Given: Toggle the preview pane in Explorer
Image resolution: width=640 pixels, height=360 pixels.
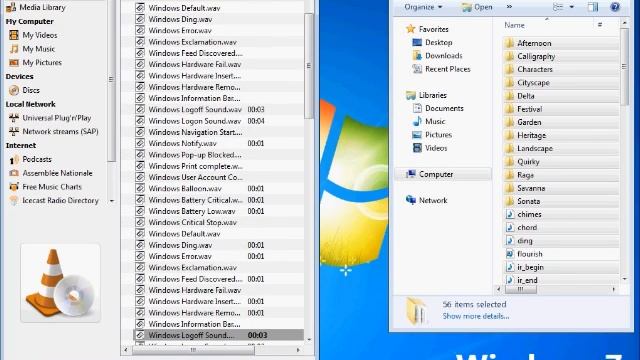Looking at the screenshot, I should pyautogui.click(x=593, y=7).
